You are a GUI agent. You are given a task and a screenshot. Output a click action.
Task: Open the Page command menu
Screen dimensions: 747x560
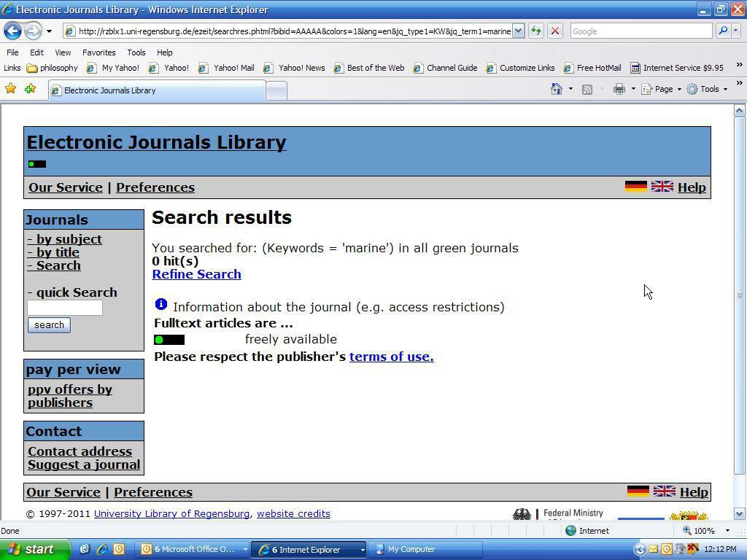tap(661, 89)
